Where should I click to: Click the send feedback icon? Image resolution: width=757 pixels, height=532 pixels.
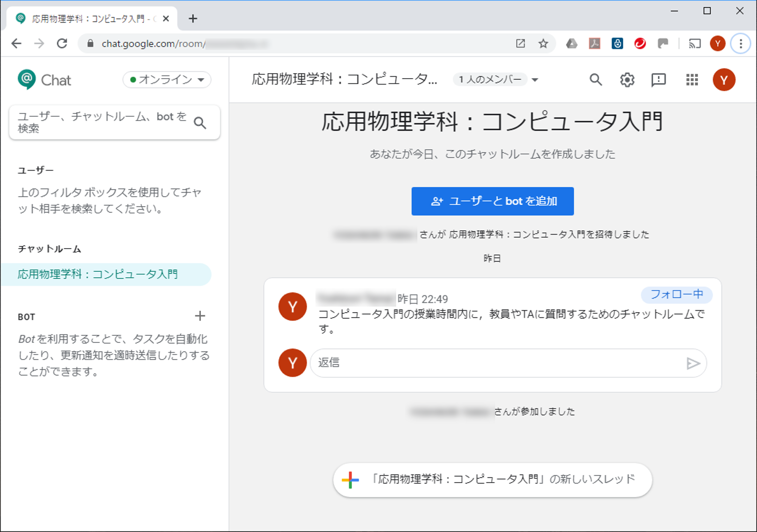659,80
